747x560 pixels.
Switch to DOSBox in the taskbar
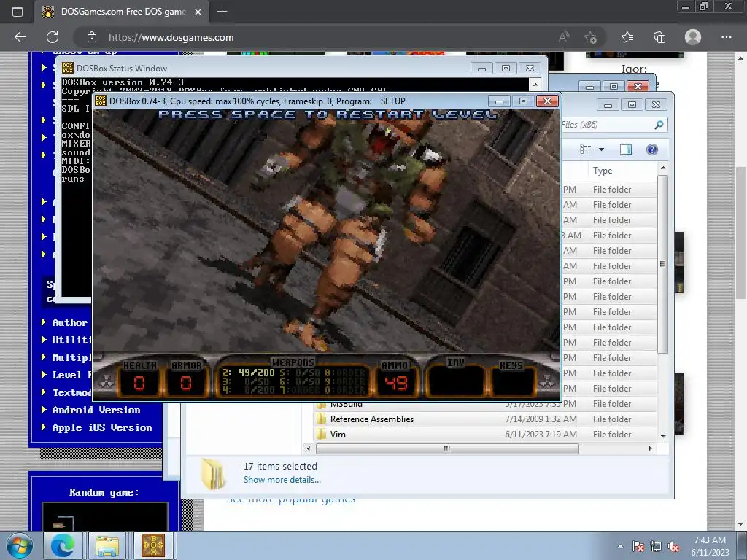(153, 545)
